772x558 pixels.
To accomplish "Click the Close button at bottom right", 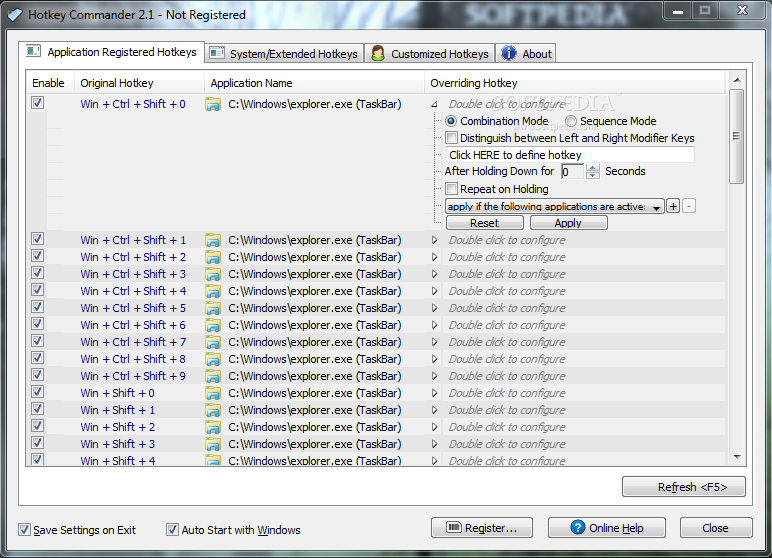I will pos(716,528).
